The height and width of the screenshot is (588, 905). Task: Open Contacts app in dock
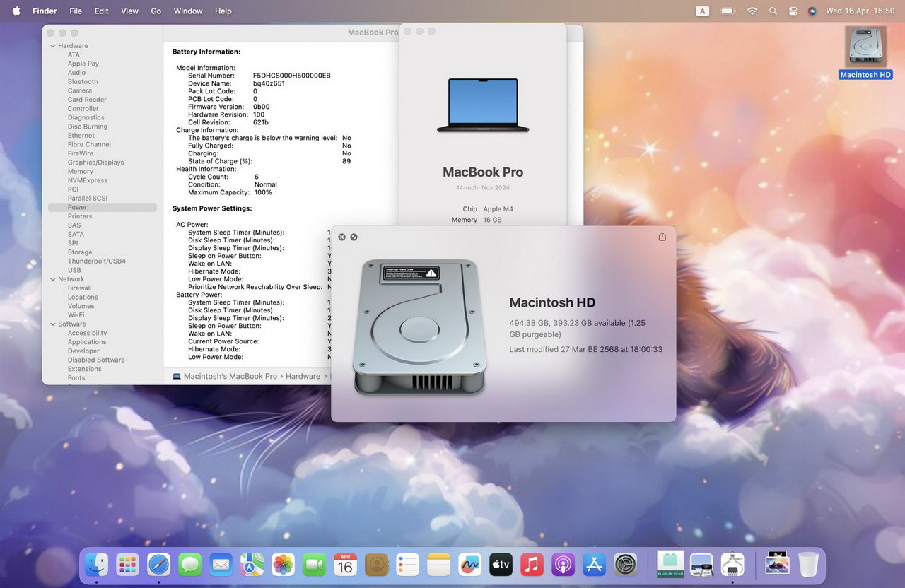click(376, 565)
